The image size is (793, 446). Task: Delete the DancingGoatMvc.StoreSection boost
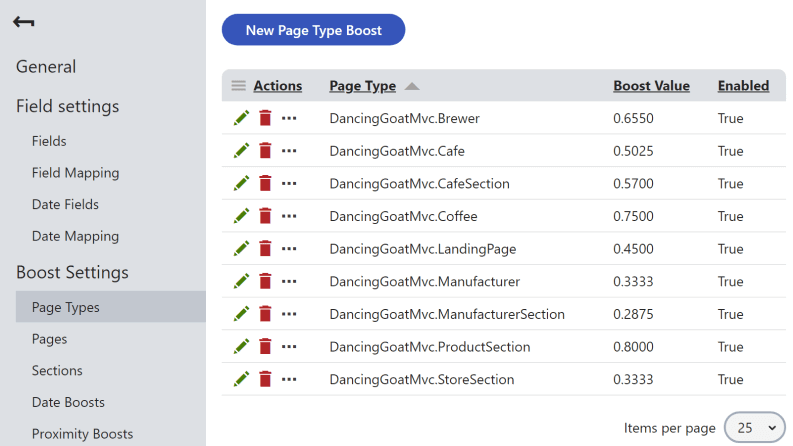point(265,379)
